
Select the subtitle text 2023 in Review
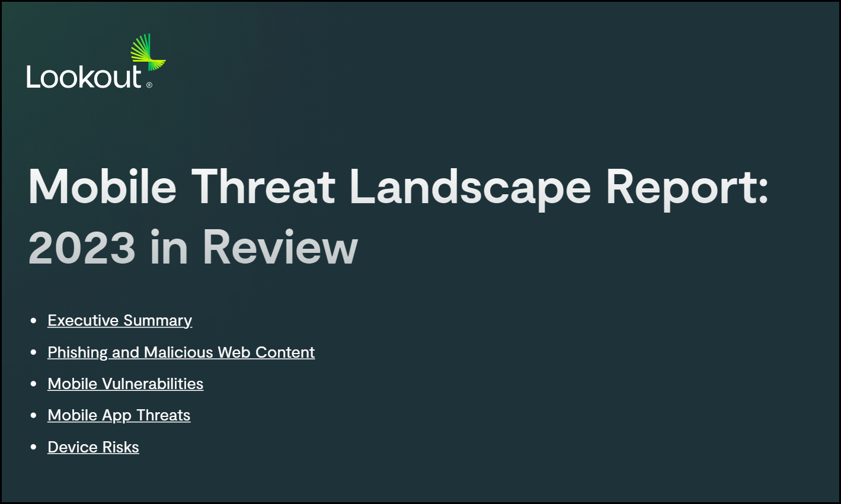point(192,247)
